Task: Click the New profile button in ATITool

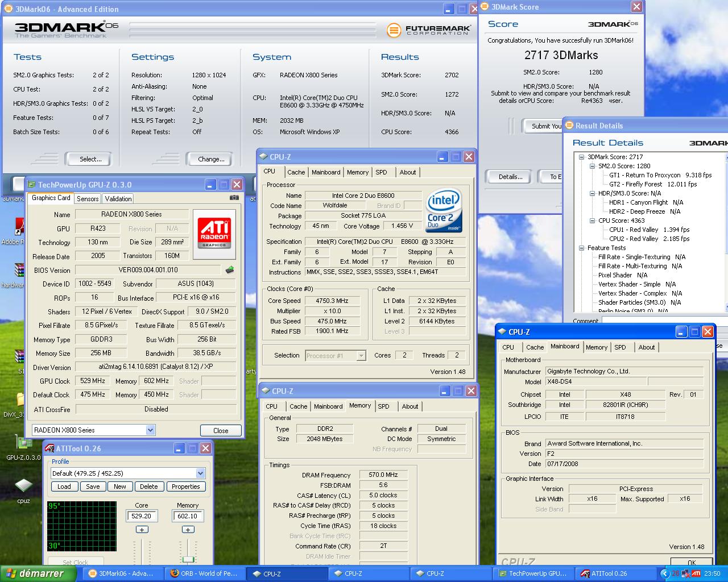Action: pos(120,487)
